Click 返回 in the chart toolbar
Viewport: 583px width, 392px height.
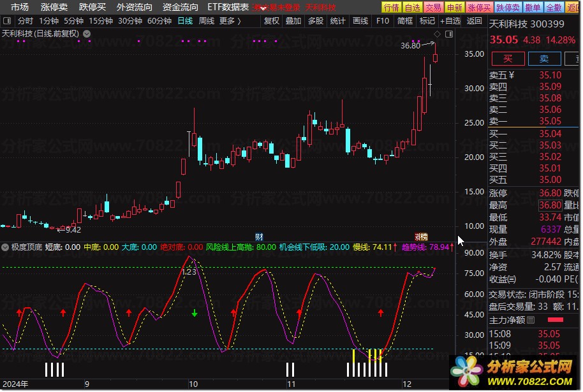tap(474, 21)
